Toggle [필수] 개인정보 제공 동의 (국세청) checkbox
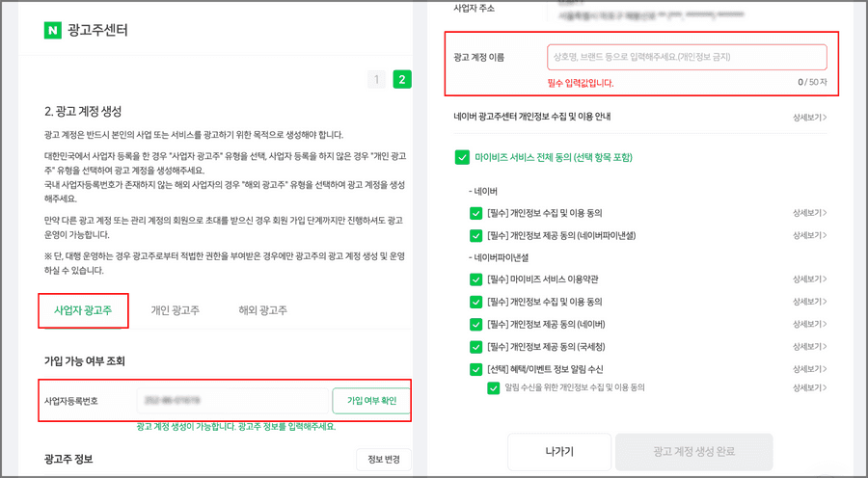 click(475, 347)
